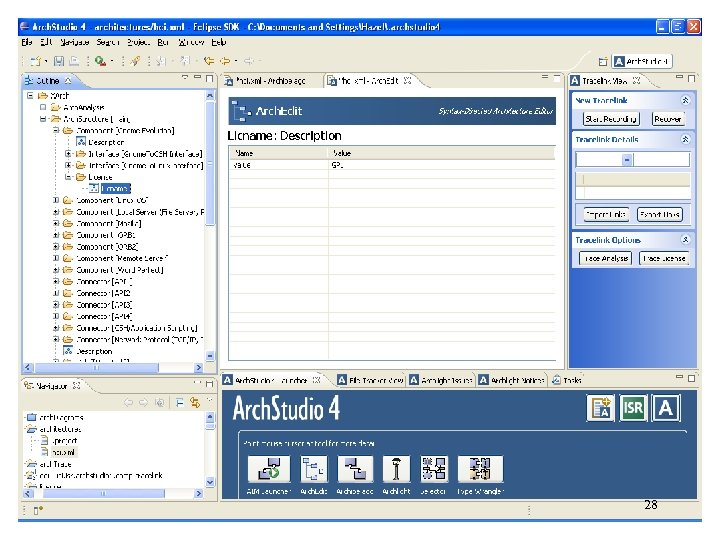Collapse the New Tracelink section
The width and height of the screenshot is (720, 540).
[685, 100]
